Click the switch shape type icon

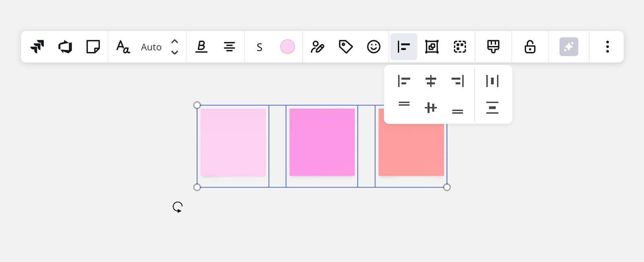65,47
